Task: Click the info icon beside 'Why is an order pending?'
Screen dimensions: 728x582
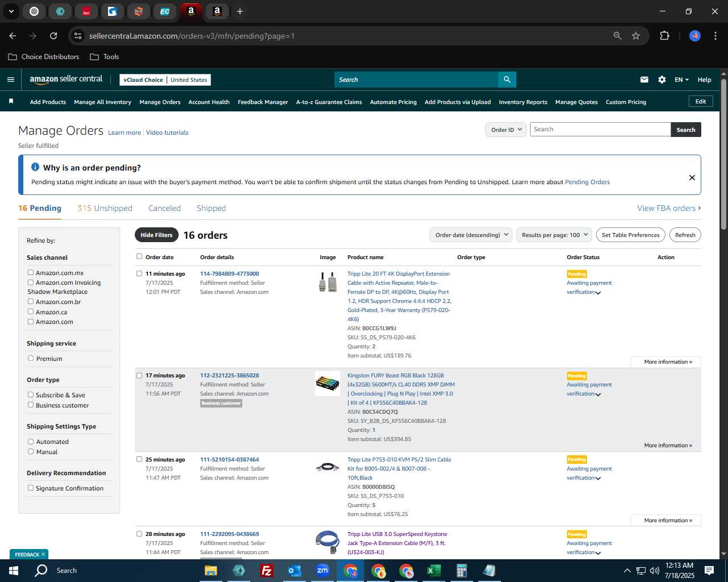Action: (35, 167)
